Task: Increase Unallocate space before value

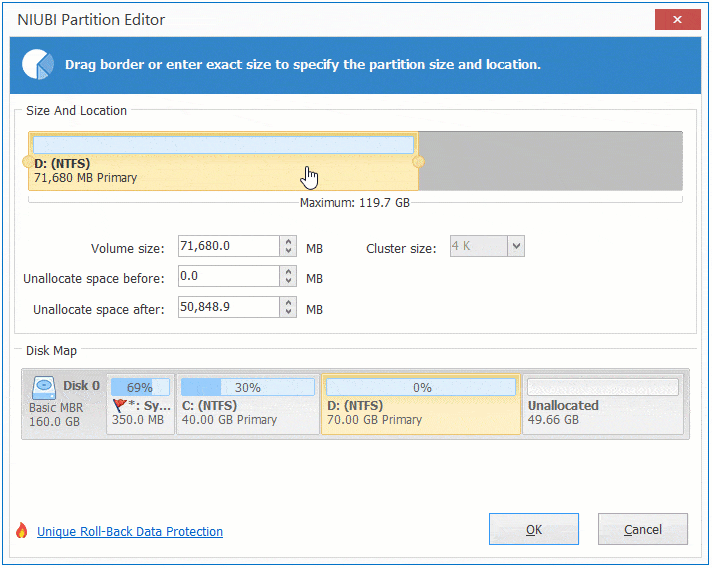Action: [x=289, y=272]
